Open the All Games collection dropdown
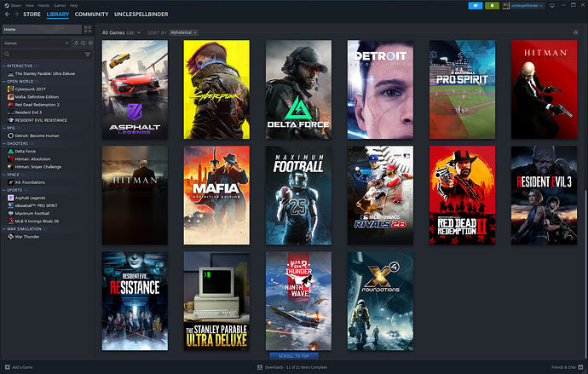Image resolution: width=588 pixels, height=374 pixels. pos(122,32)
